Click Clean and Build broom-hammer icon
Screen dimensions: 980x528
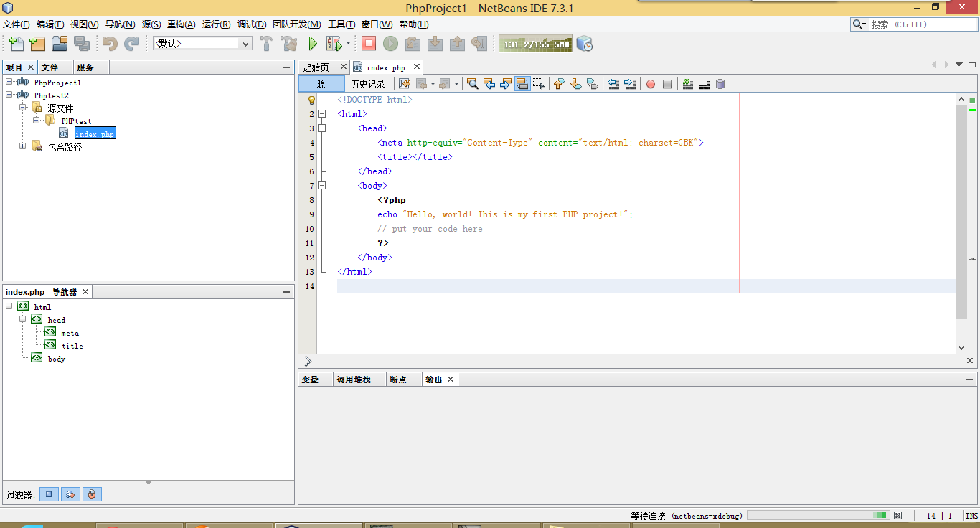coord(289,44)
